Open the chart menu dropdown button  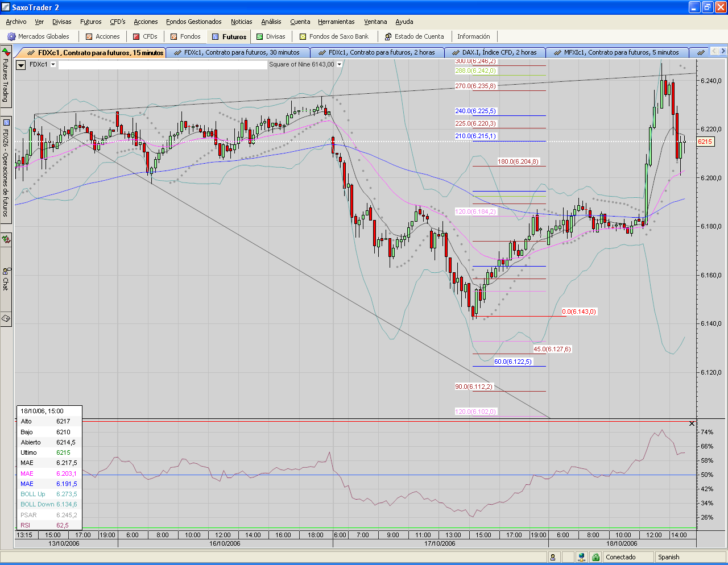coord(21,65)
